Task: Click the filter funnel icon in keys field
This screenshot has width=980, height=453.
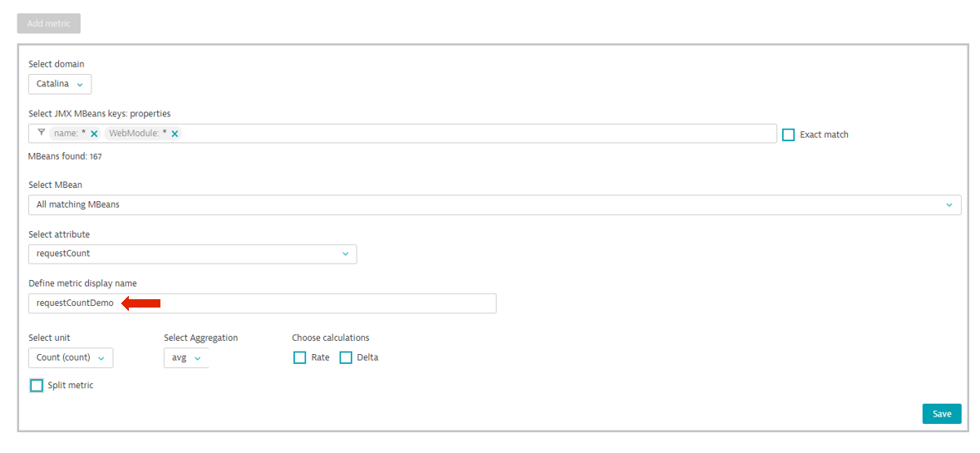Action: click(42, 133)
